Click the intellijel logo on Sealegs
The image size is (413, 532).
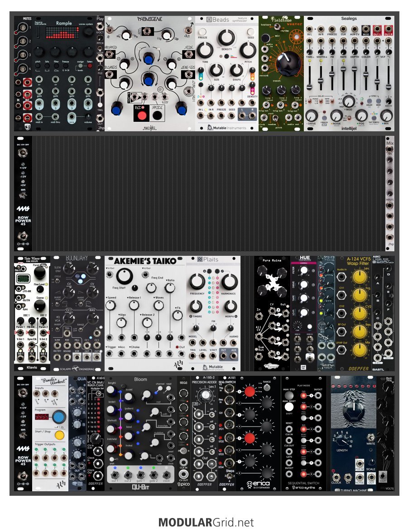click(x=349, y=129)
